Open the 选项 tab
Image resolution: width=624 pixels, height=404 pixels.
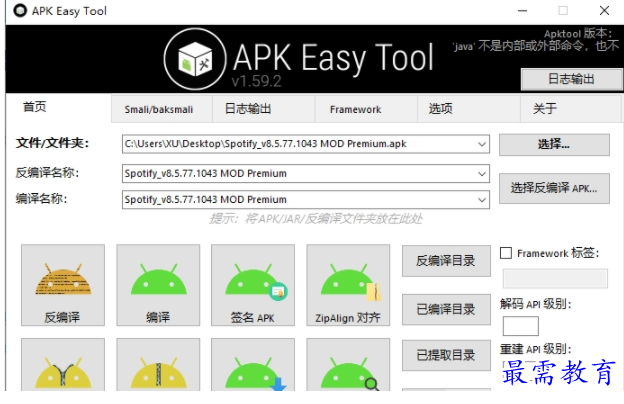(468, 109)
